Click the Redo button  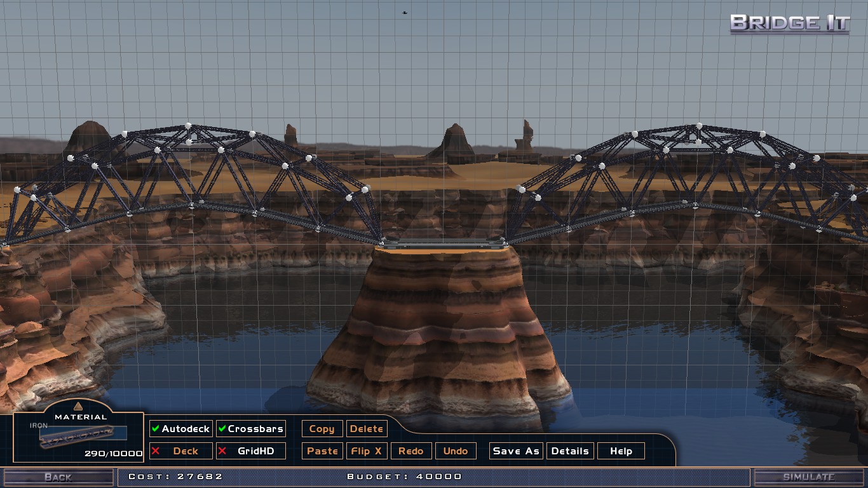point(411,451)
